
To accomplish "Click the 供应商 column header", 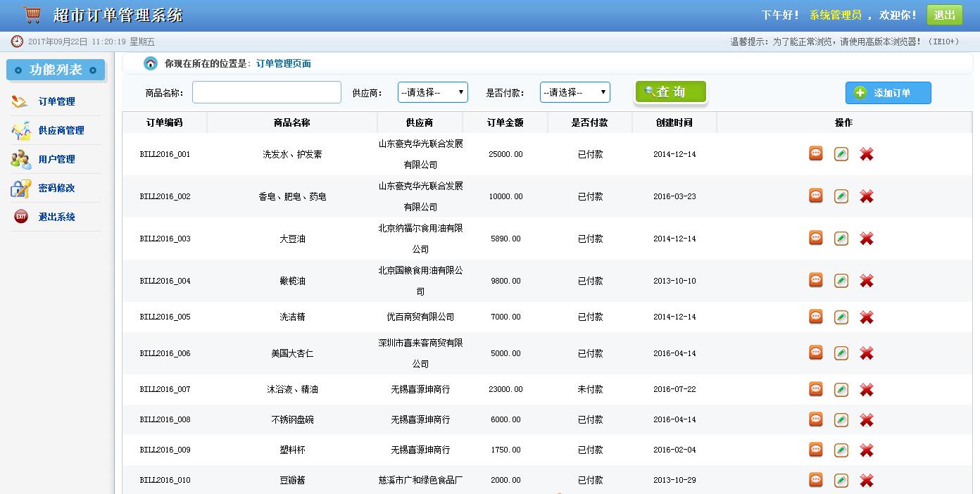I will 420,122.
